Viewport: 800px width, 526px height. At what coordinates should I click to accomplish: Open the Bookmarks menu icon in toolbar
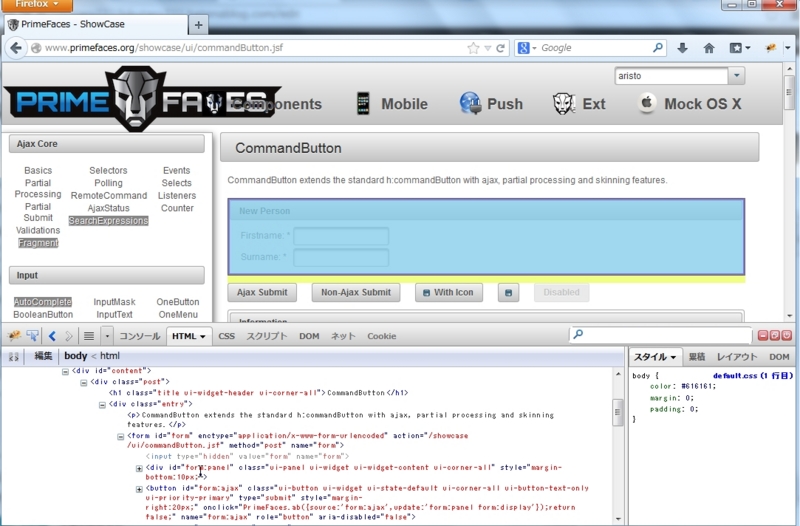(739, 48)
